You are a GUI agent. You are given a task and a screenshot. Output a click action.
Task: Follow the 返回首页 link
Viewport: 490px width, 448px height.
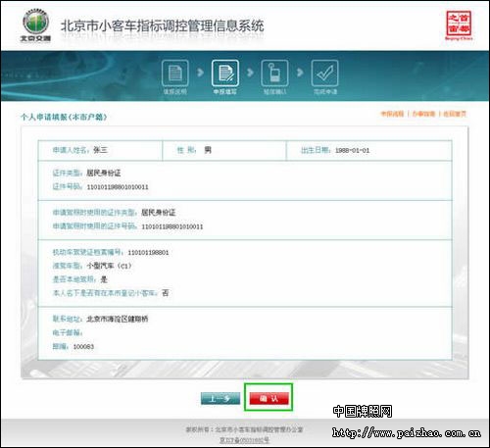pyautogui.click(x=455, y=114)
